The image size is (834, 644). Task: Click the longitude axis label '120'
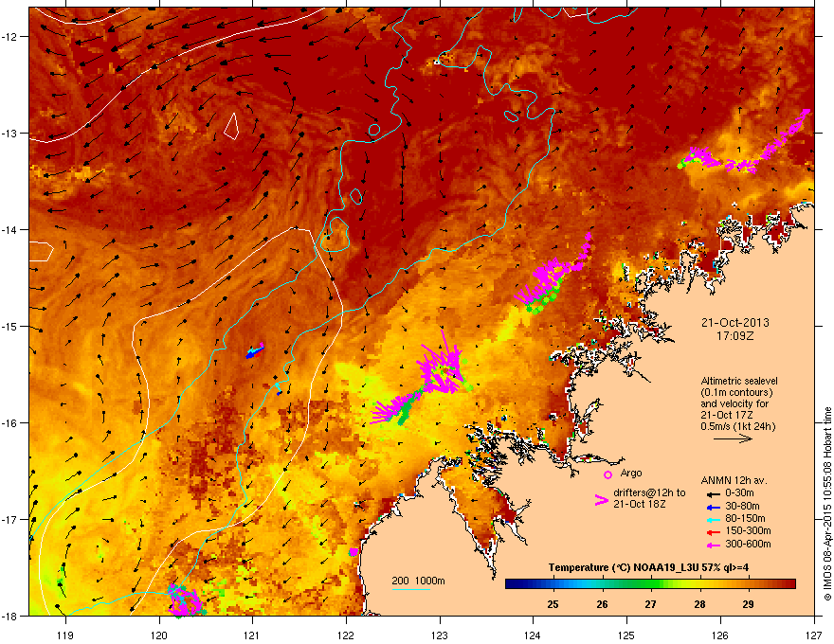click(159, 635)
